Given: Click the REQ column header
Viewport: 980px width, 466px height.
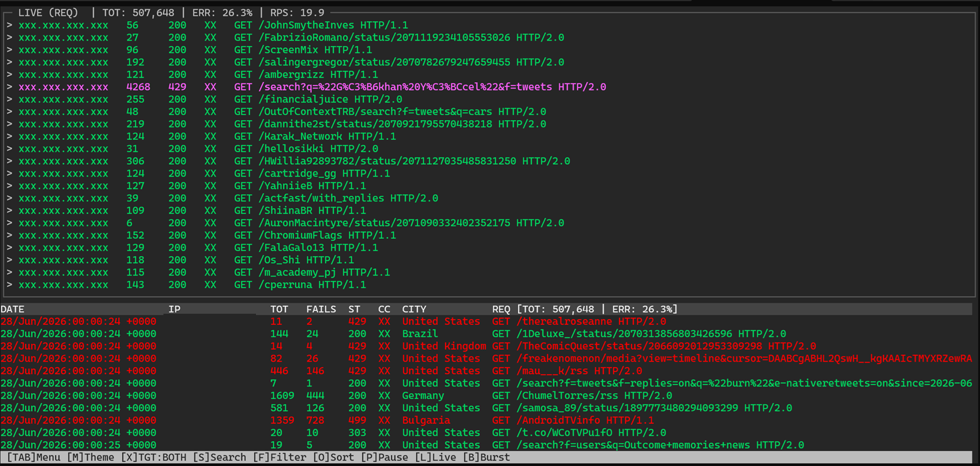Looking at the screenshot, I should 501,309.
